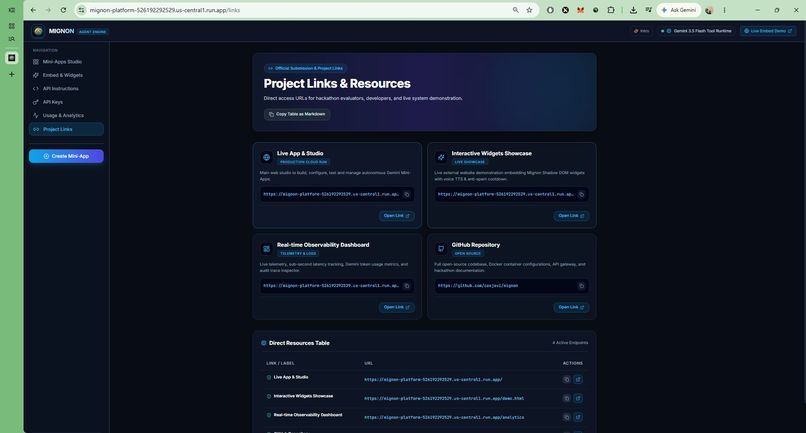
Task: Open the browser profile avatar
Action: pyautogui.click(x=709, y=10)
